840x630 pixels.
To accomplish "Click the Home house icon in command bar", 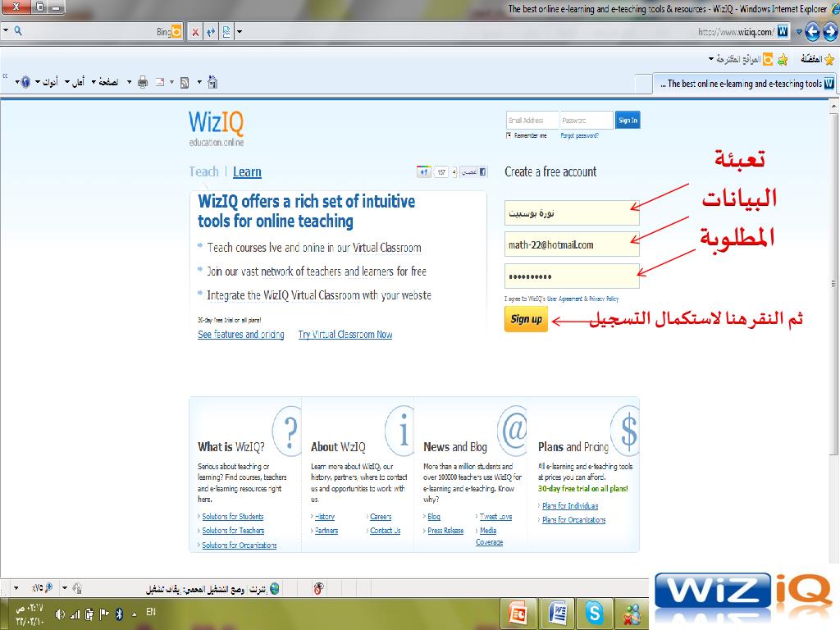I will click(212, 82).
